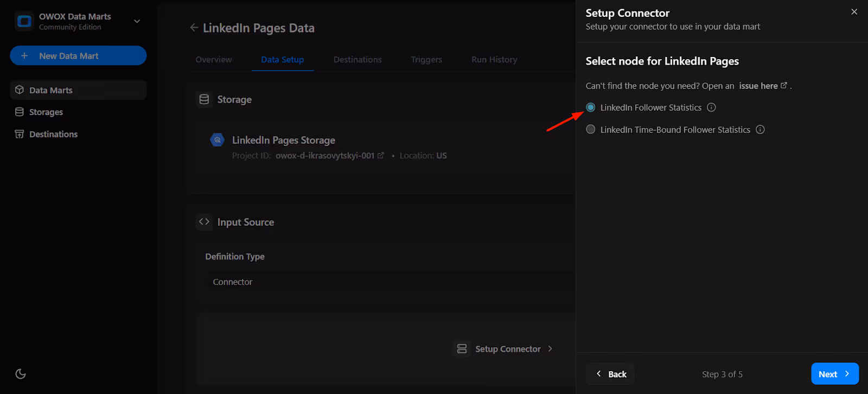Click the LinkedIn Pages Storage title
The image size is (868, 394).
284,140
